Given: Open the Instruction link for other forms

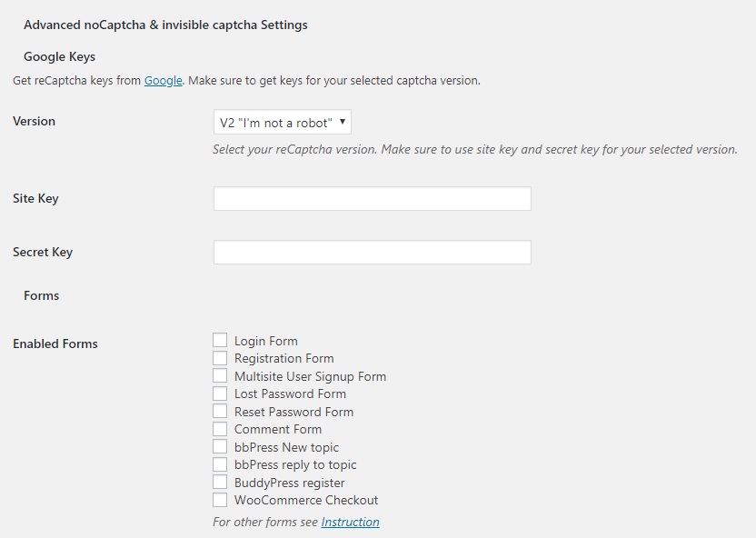Looking at the screenshot, I should 350,522.
